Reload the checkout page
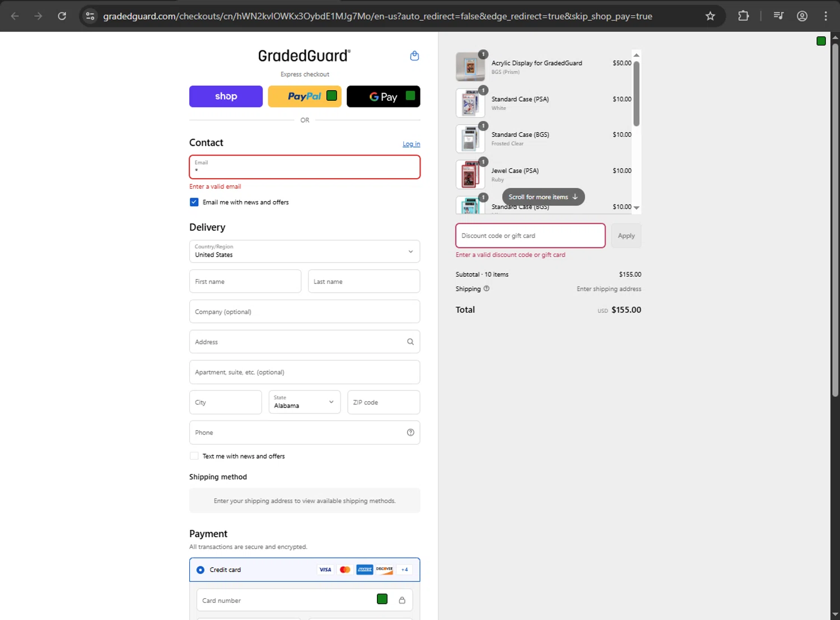840x620 pixels. 62,16
